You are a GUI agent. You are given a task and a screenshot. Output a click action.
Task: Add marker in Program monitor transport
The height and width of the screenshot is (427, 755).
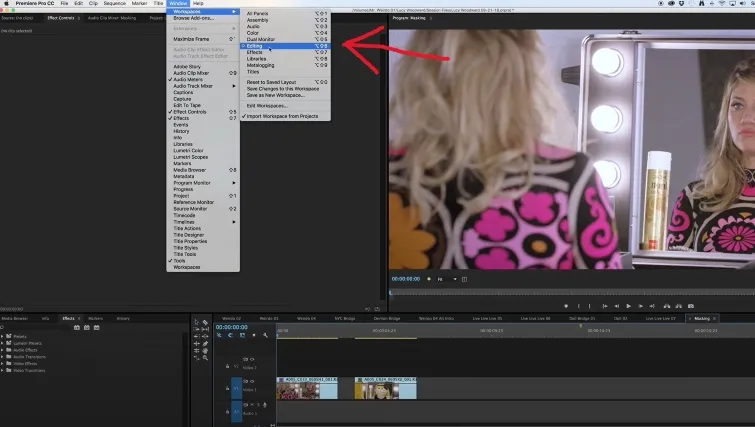coord(566,306)
